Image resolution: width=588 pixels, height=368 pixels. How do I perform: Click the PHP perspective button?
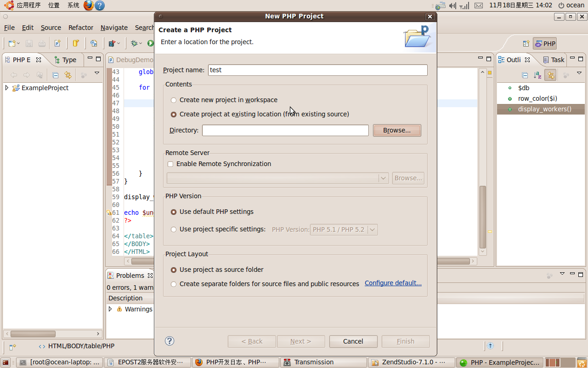tap(545, 44)
